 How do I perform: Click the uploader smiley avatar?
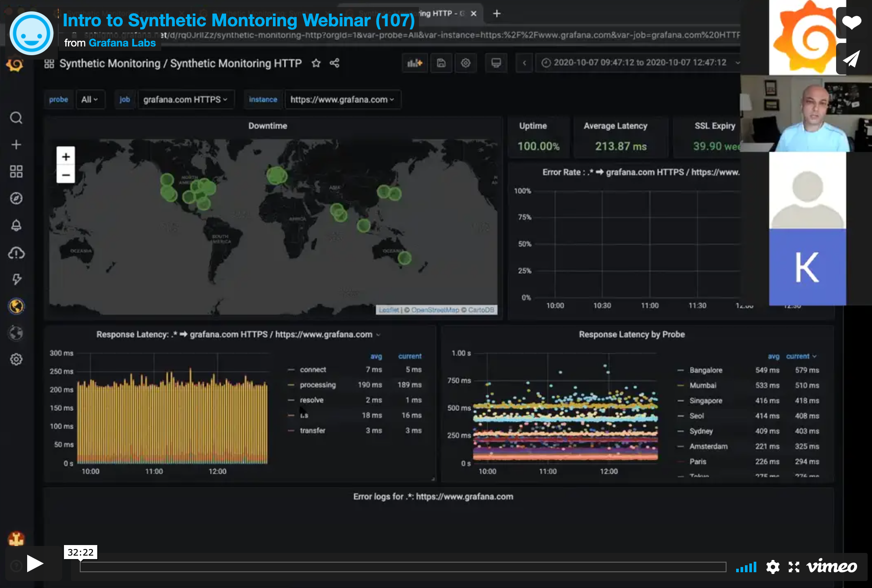tap(31, 33)
